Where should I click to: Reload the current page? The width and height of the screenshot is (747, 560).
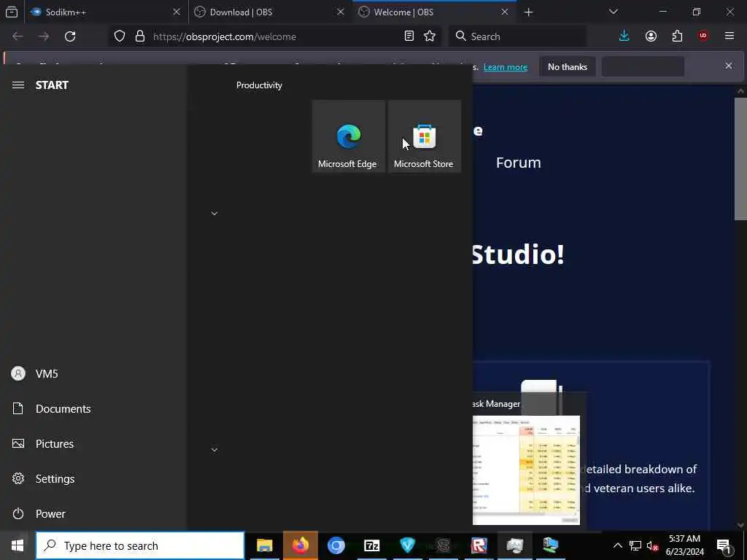[x=70, y=36]
